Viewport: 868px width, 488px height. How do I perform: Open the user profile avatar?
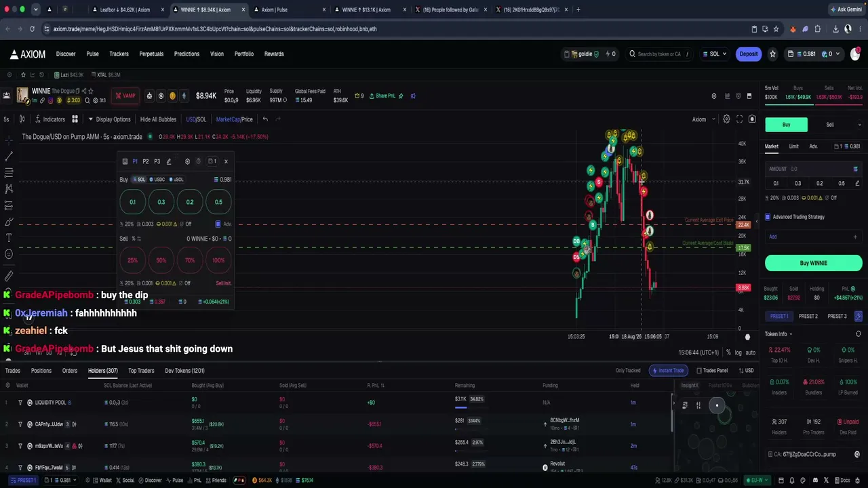click(855, 54)
